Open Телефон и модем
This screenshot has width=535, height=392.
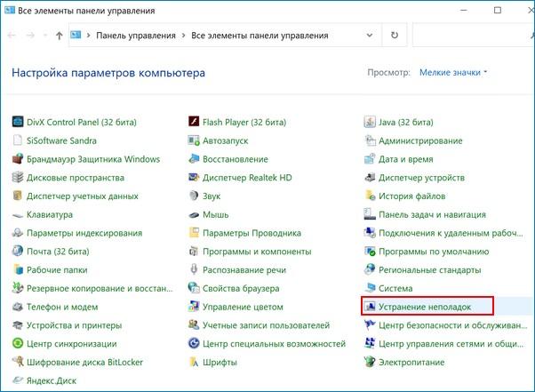[x=62, y=307]
